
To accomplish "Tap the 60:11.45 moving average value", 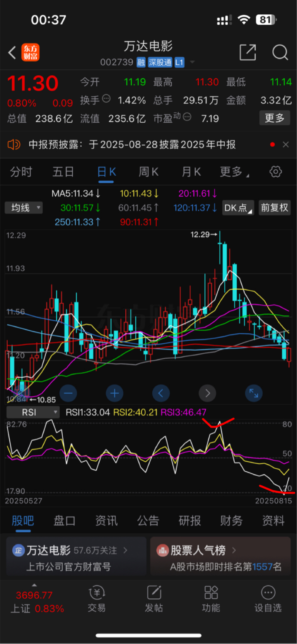I will [138, 208].
